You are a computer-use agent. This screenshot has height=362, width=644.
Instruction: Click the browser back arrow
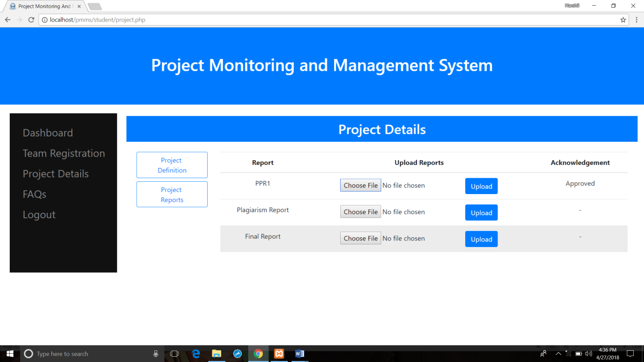[x=8, y=20]
